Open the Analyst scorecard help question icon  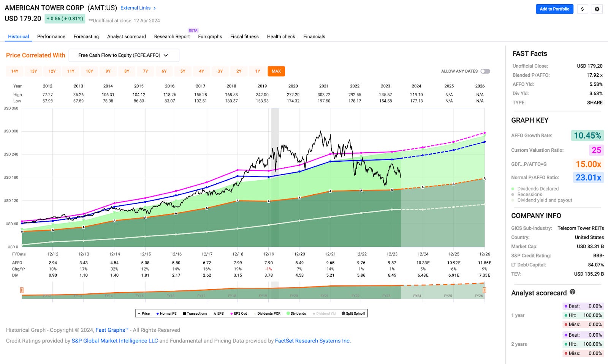coord(572,292)
